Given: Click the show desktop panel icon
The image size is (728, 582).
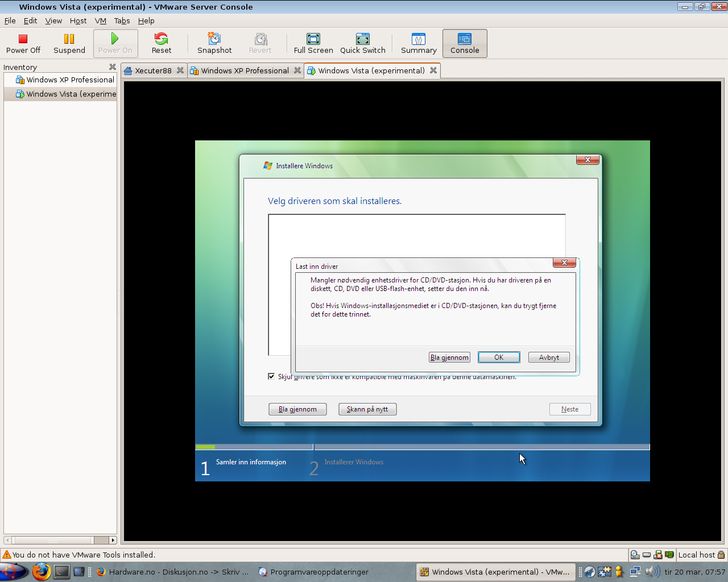Looking at the screenshot, I should tap(79, 572).
